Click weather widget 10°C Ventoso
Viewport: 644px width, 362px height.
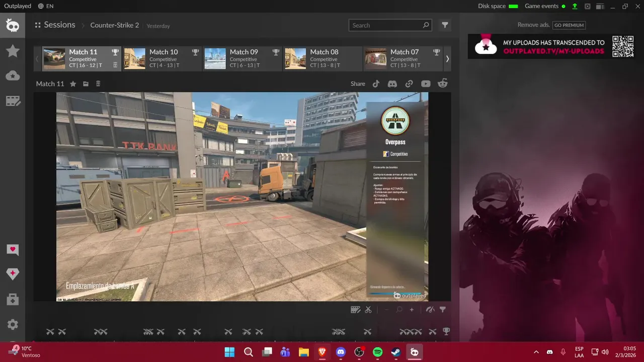click(x=24, y=351)
